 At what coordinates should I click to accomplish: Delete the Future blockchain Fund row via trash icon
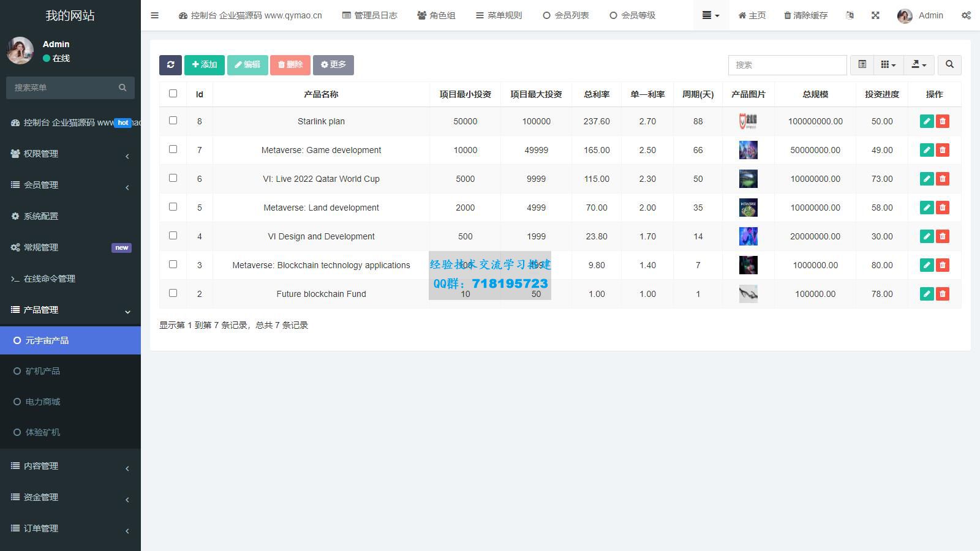[943, 294]
